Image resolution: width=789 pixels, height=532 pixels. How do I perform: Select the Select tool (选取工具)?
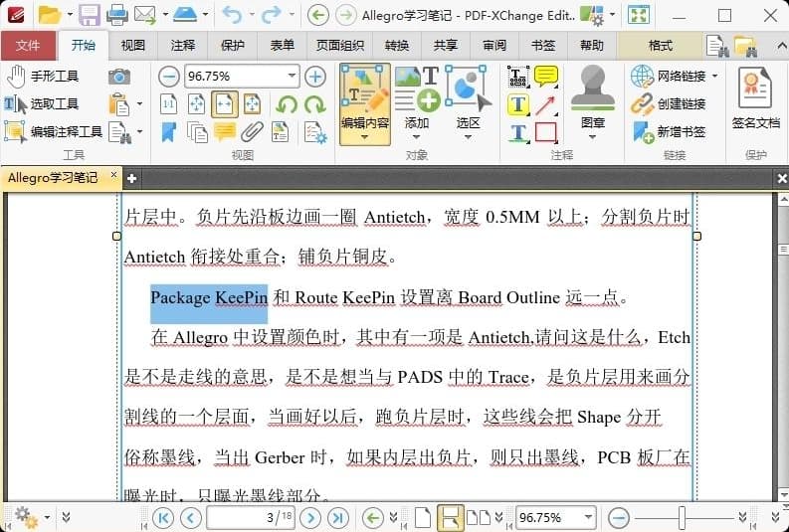tap(42, 104)
